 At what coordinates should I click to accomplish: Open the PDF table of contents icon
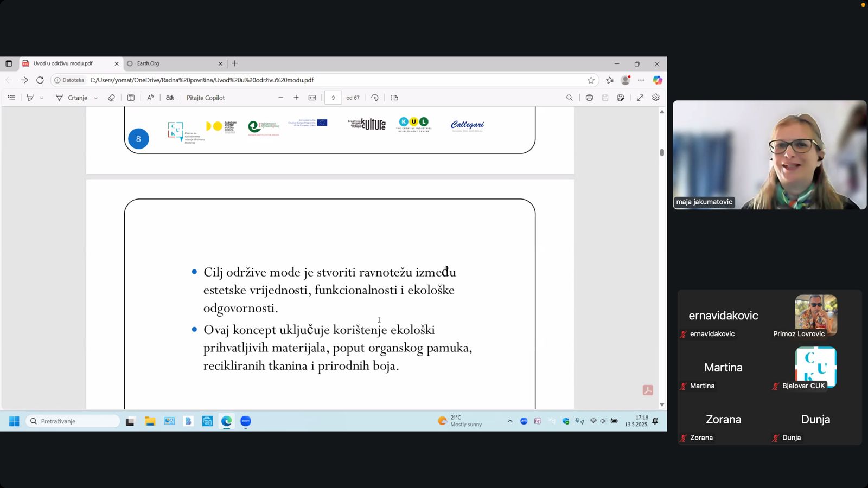pos(11,98)
